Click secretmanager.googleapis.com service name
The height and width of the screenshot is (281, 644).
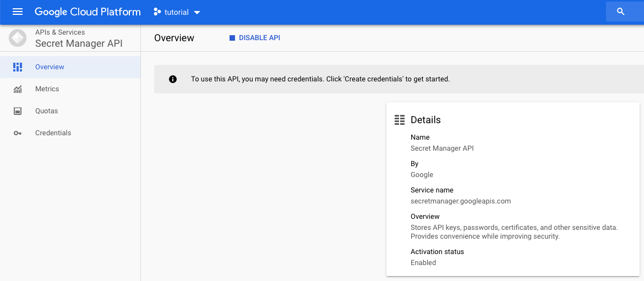pyautogui.click(x=461, y=201)
